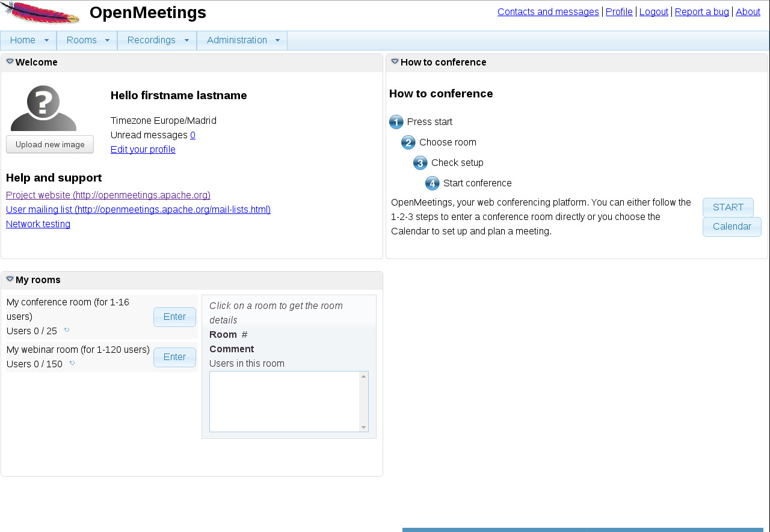This screenshot has height=532, width=770.
Task: Collapse the Welcome panel
Action: pos(10,61)
